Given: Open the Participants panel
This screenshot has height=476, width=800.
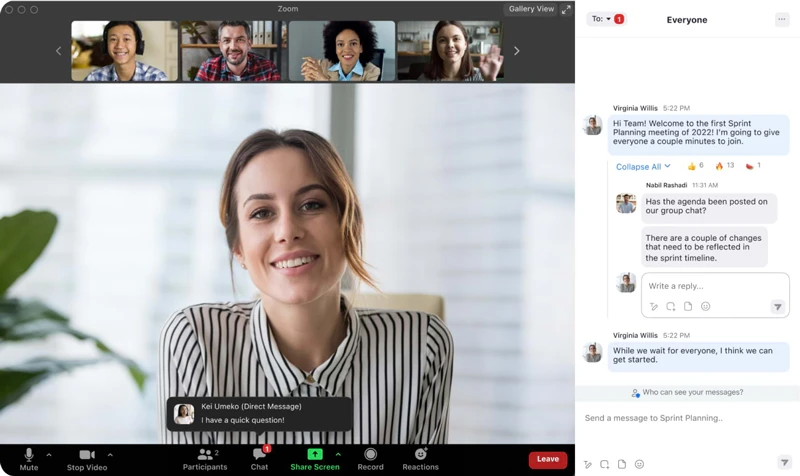Looking at the screenshot, I should [205, 456].
